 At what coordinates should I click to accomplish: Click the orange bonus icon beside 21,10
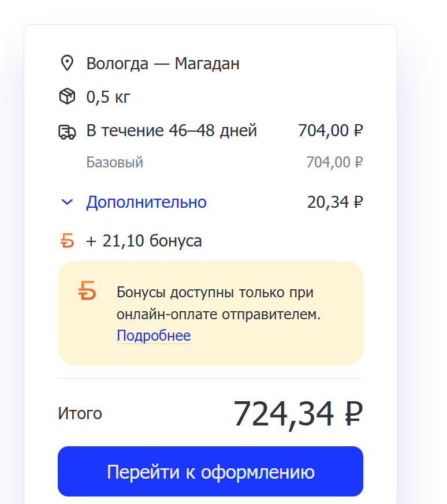point(67,240)
